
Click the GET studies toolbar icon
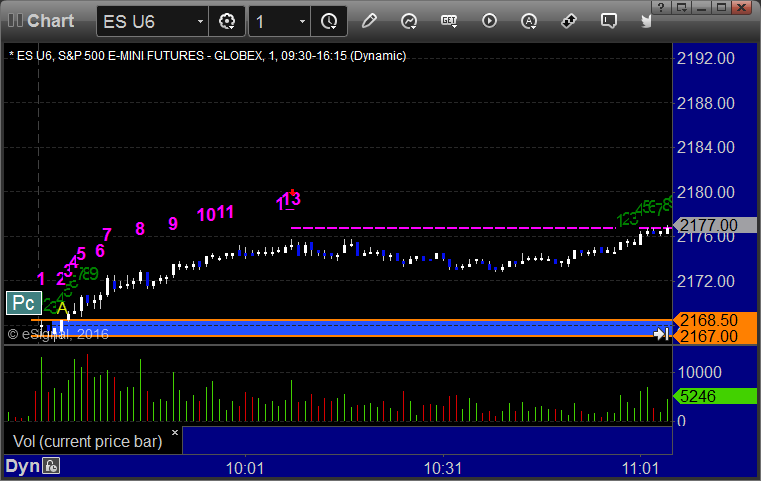[449, 20]
